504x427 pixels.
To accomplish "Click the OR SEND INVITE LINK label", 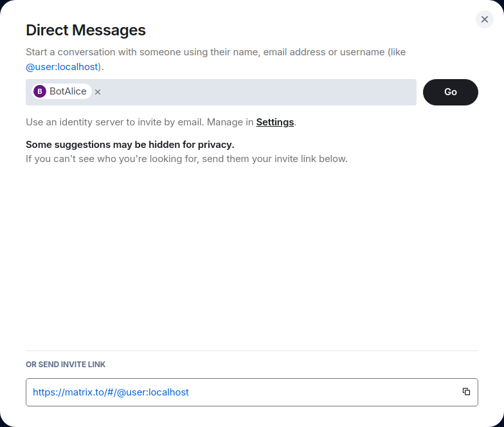I will 66,365.
